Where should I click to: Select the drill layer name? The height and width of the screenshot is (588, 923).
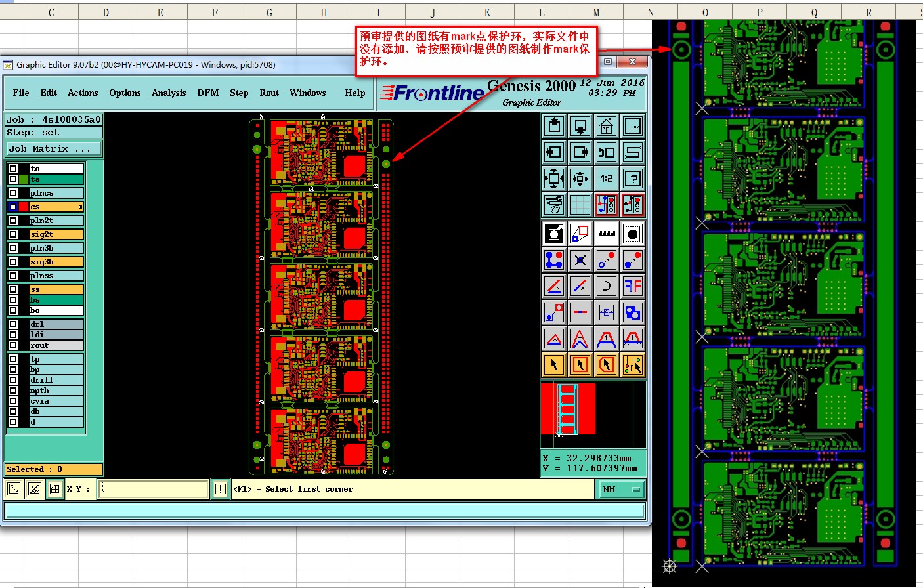pyautogui.click(x=56, y=380)
